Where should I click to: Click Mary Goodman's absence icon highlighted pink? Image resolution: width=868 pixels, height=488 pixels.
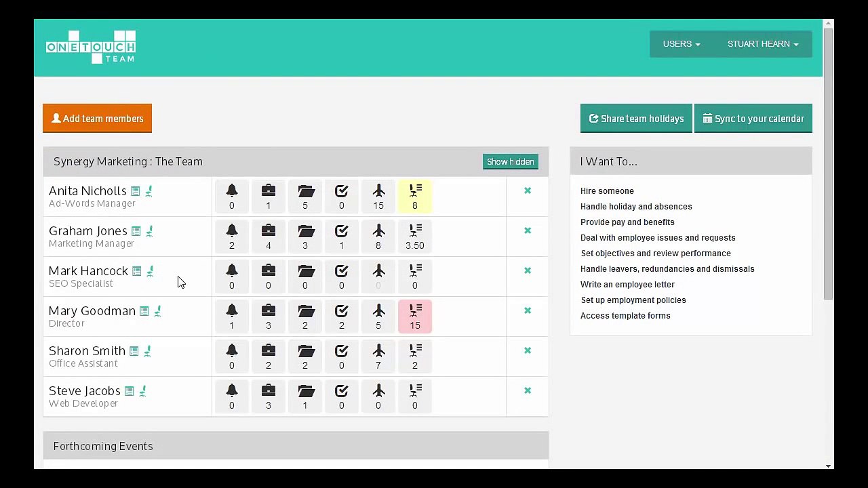(x=415, y=317)
